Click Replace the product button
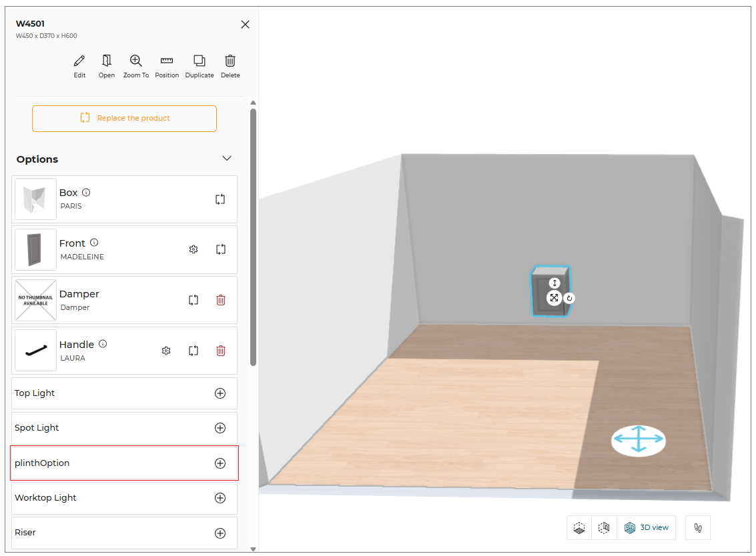This screenshot has height=556, width=756. (x=124, y=119)
